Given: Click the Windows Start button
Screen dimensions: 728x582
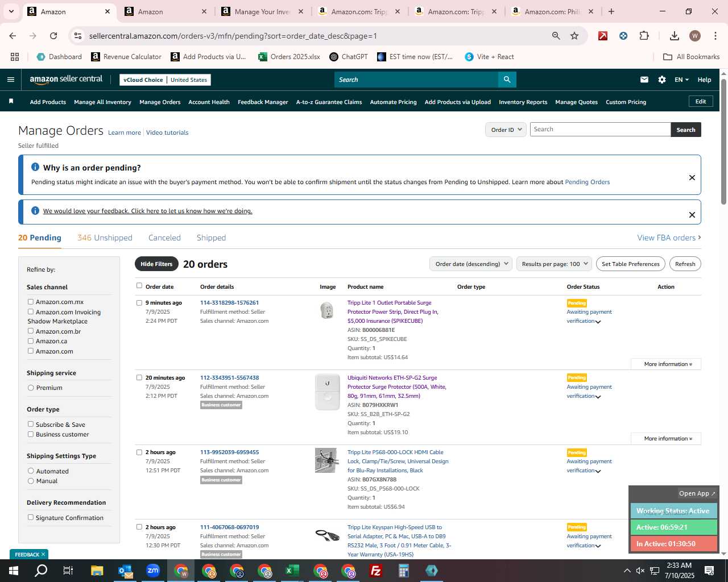Looking at the screenshot, I should coord(14,571).
